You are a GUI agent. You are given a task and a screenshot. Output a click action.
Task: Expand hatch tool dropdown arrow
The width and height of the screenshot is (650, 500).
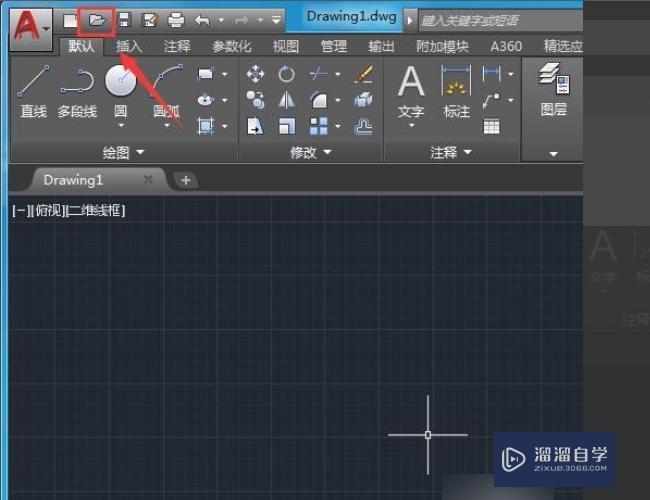225,126
